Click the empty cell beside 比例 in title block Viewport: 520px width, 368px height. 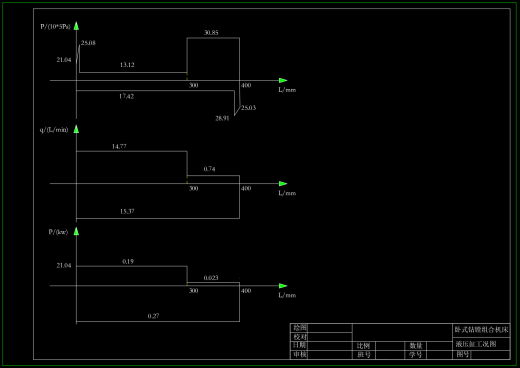390,346
